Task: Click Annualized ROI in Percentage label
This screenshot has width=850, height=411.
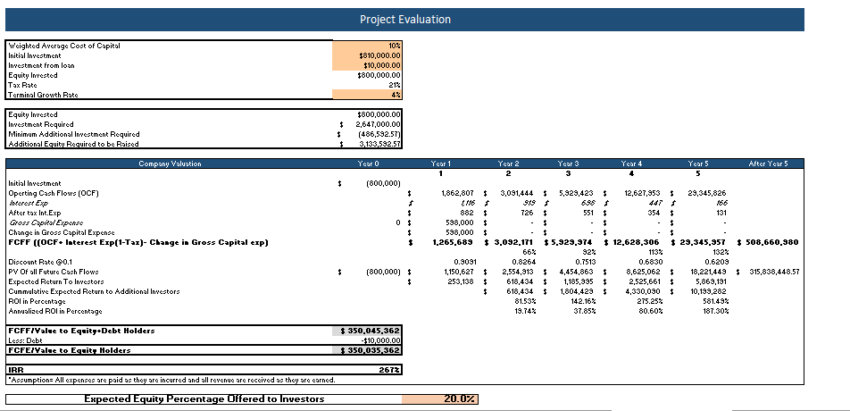Action: click(x=55, y=311)
